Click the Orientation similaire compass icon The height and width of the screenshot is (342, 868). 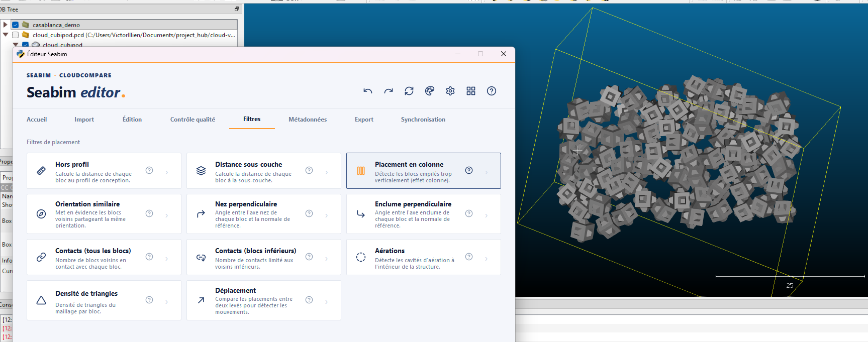[x=41, y=214]
